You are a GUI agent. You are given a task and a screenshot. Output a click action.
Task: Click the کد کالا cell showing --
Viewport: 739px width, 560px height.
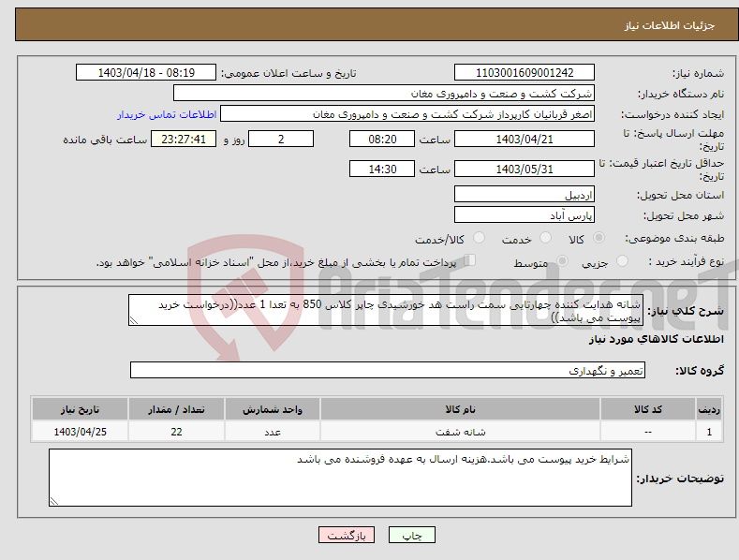coord(648,432)
